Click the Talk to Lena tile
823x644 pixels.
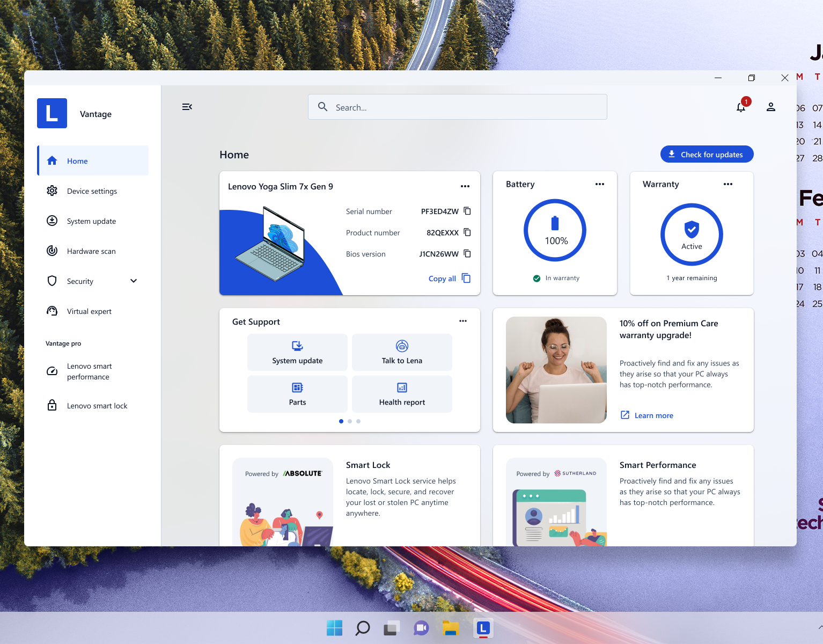(x=402, y=352)
